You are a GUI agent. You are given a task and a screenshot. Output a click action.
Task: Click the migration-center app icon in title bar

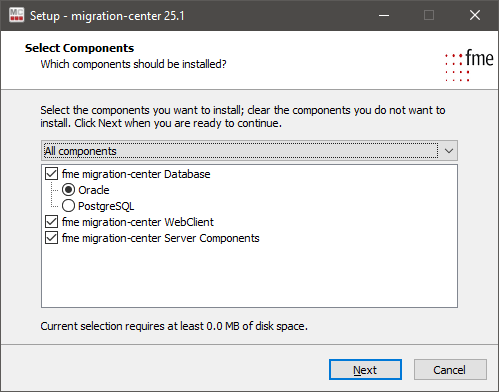(x=16, y=15)
